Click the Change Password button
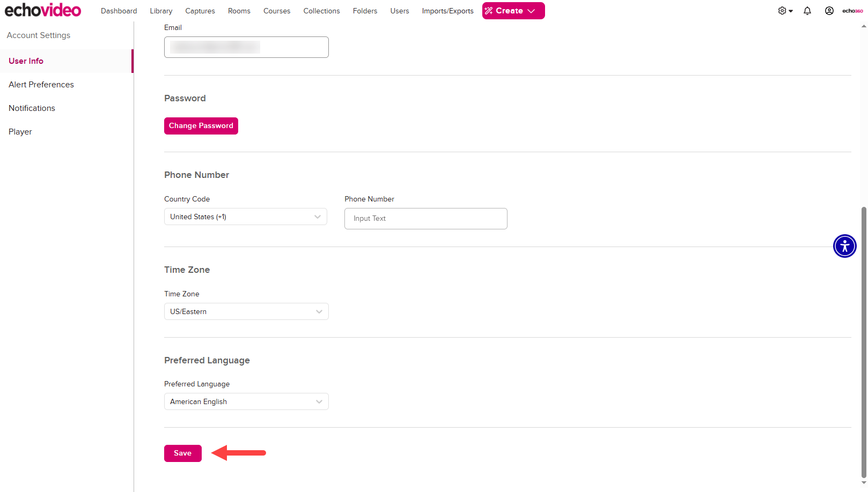 [201, 126]
